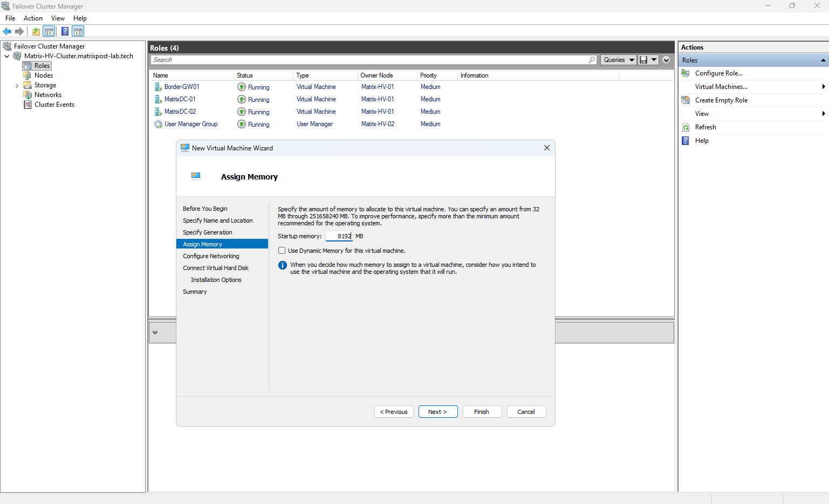Click Next in the New Virtual Machine Wizard

pos(438,412)
